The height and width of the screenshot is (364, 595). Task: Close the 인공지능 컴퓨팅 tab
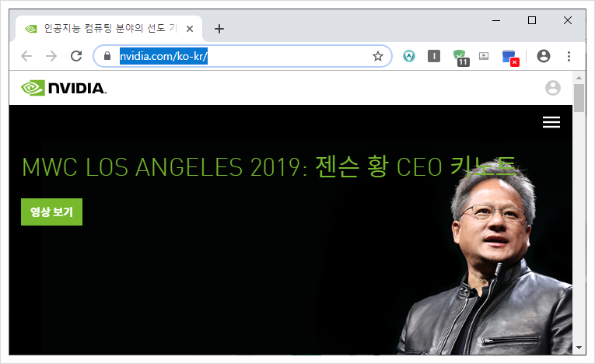pyautogui.click(x=190, y=29)
